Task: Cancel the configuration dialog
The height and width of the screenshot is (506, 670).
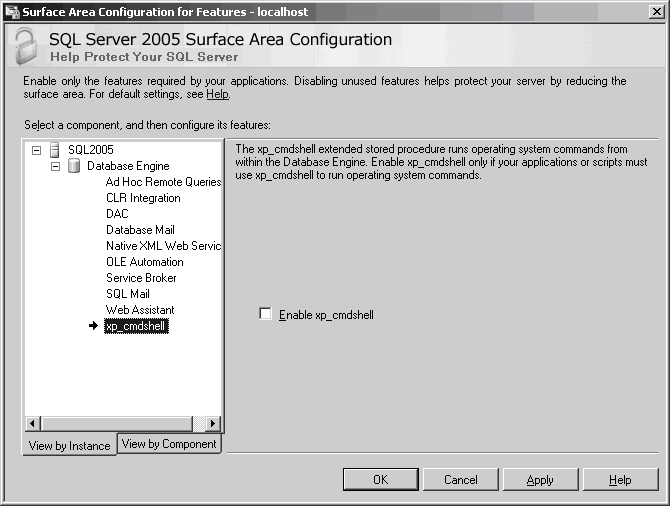Action: point(460,480)
